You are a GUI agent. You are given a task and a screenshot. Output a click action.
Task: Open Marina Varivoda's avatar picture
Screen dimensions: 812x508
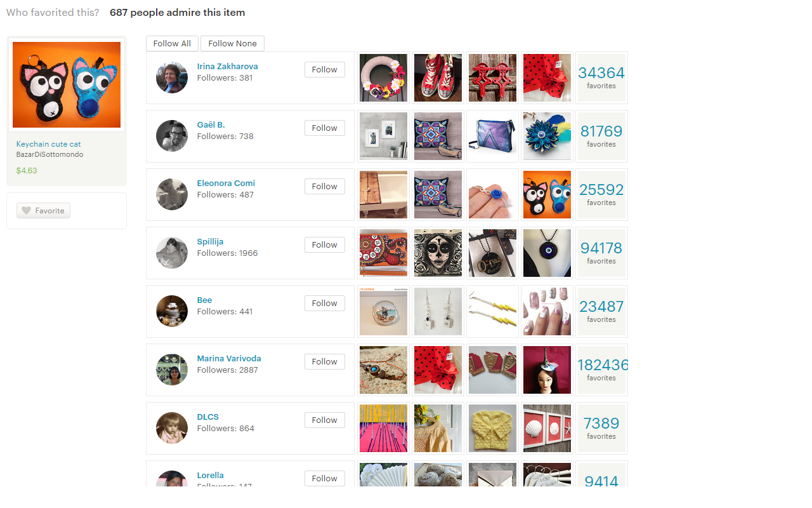click(x=172, y=370)
